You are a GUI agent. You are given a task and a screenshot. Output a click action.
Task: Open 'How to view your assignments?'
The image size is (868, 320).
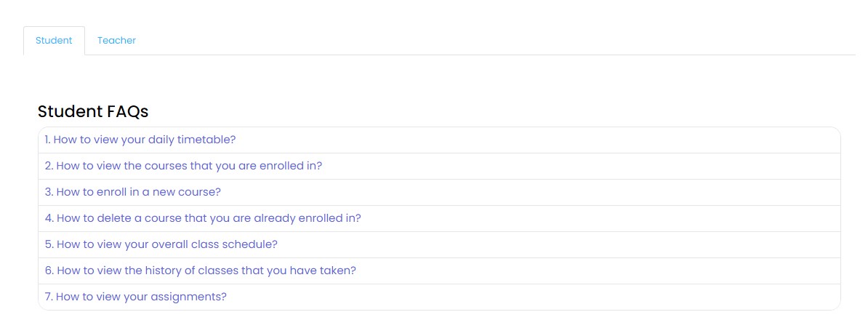[x=135, y=297]
